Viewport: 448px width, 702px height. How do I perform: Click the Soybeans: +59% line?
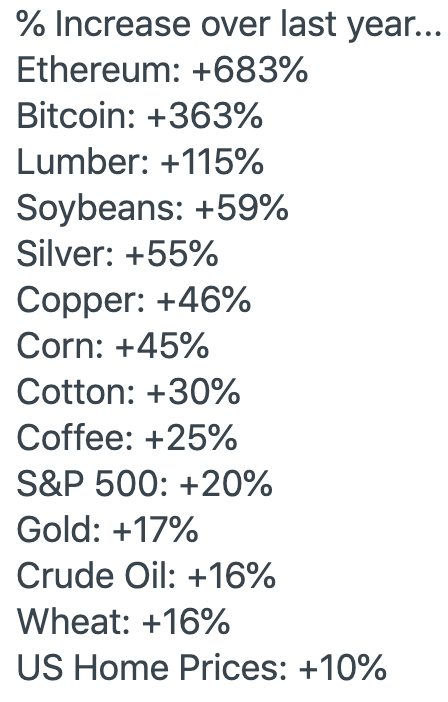pos(153,209)
